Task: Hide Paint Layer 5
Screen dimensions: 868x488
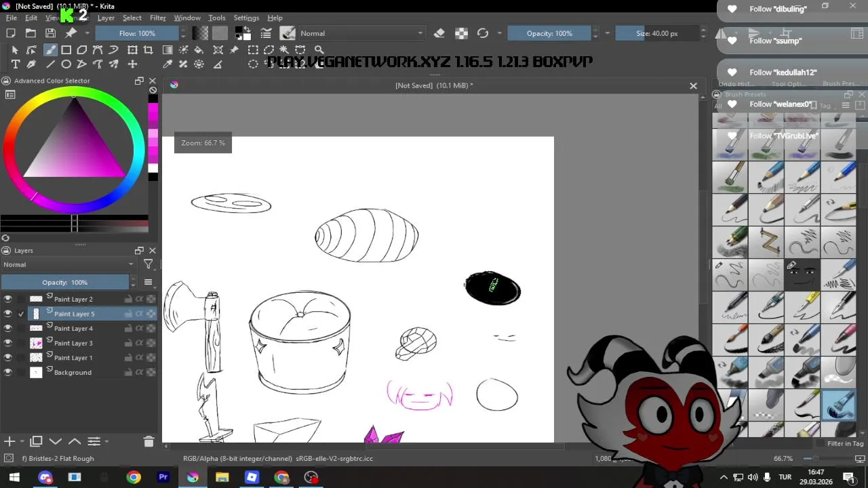Action: (8, 314)
